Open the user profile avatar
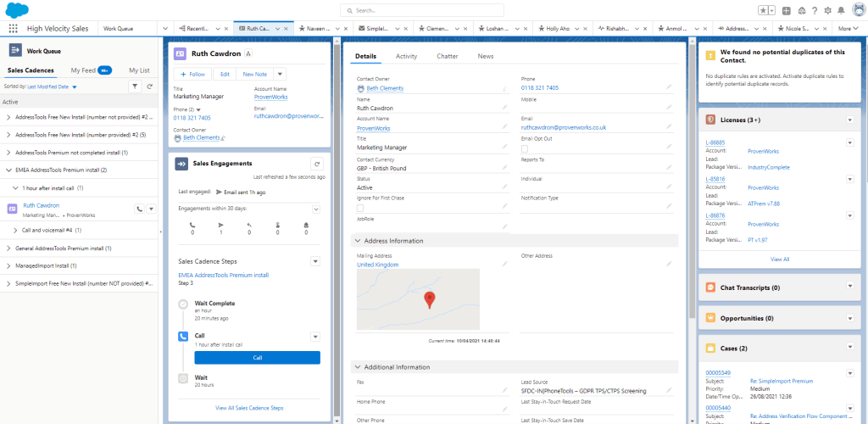Image resolution: width=868 pixels, height=424 pixels. tap(858, 10)
